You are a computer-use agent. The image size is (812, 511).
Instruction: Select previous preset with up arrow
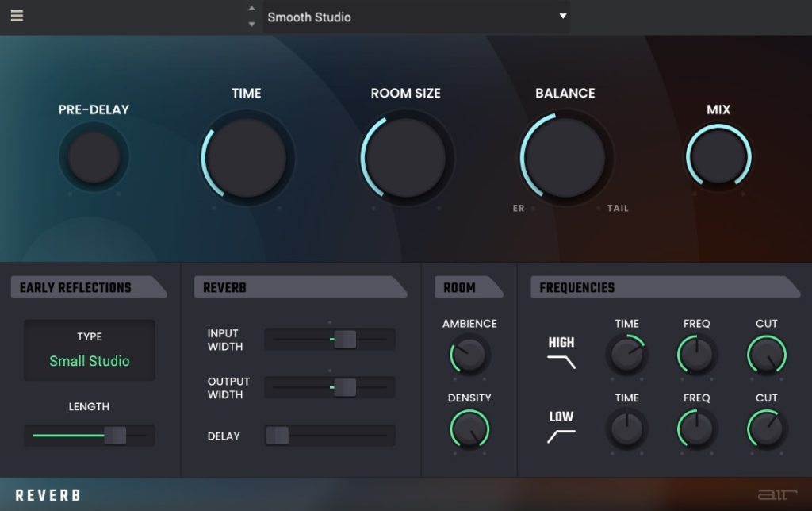tap(252, 9)
